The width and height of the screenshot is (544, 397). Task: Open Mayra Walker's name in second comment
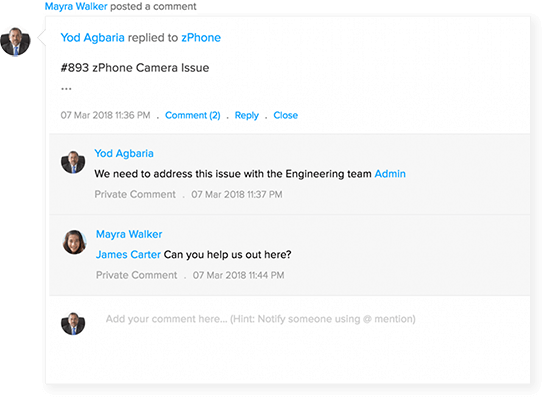[129, 234]
